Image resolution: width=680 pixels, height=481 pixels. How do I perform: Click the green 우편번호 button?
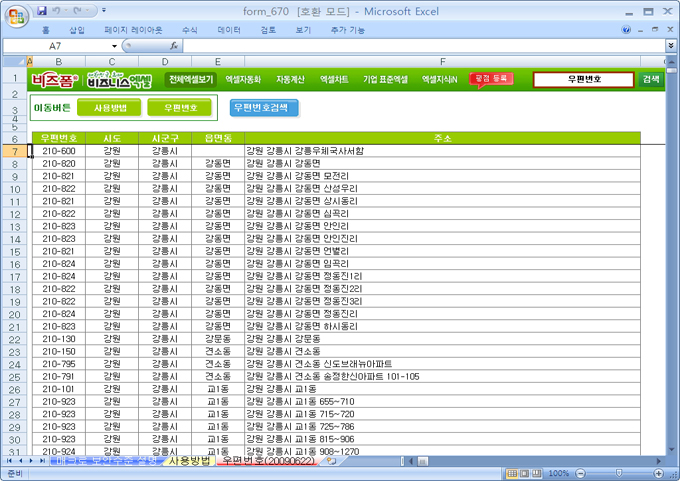(x=179, y=108)
